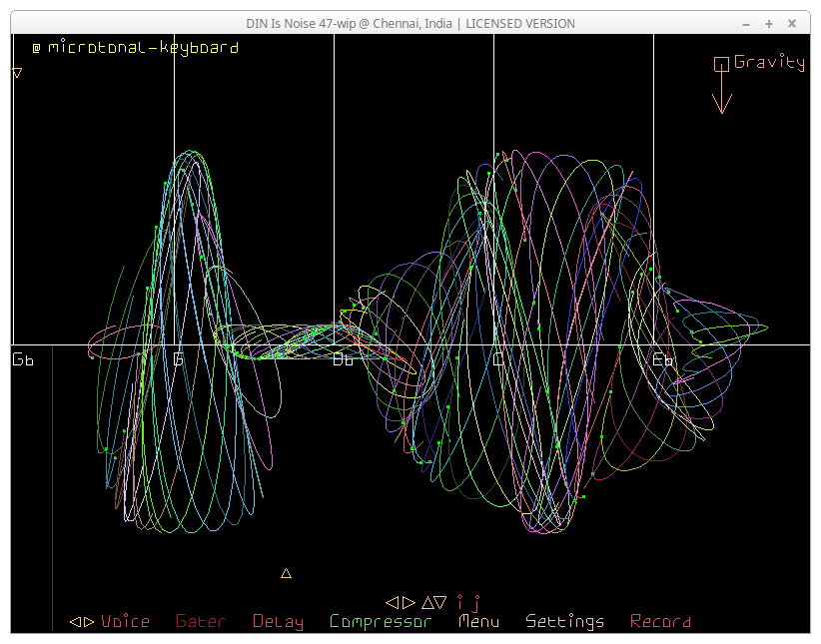Toggle the Compressor
The width and height of the screenshot is (821, 644).
click(x=381, y=622)
